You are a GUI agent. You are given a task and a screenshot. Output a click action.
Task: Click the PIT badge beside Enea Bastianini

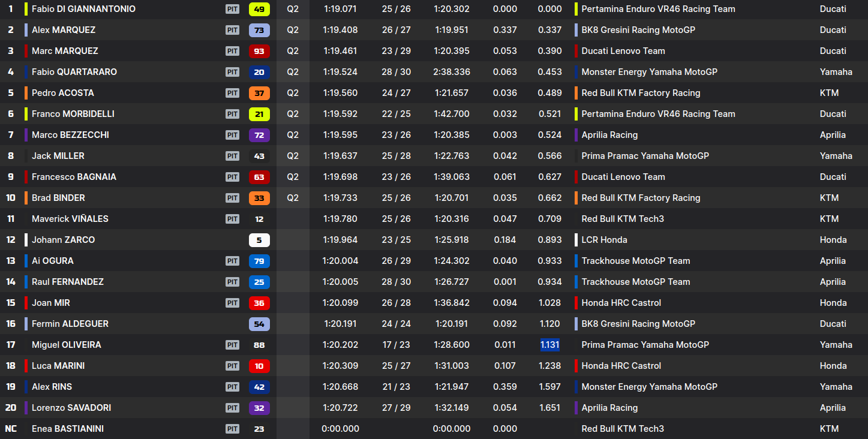pos(232,429)
